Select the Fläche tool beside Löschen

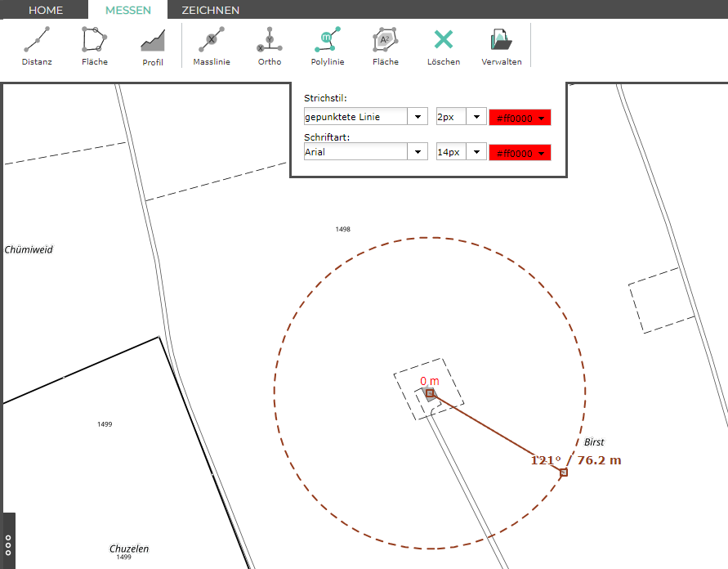pyautogui.click(x=385, y=46)
